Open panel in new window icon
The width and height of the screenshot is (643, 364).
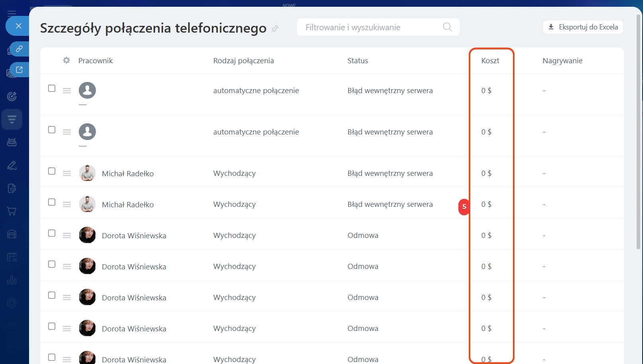(19, 70)
